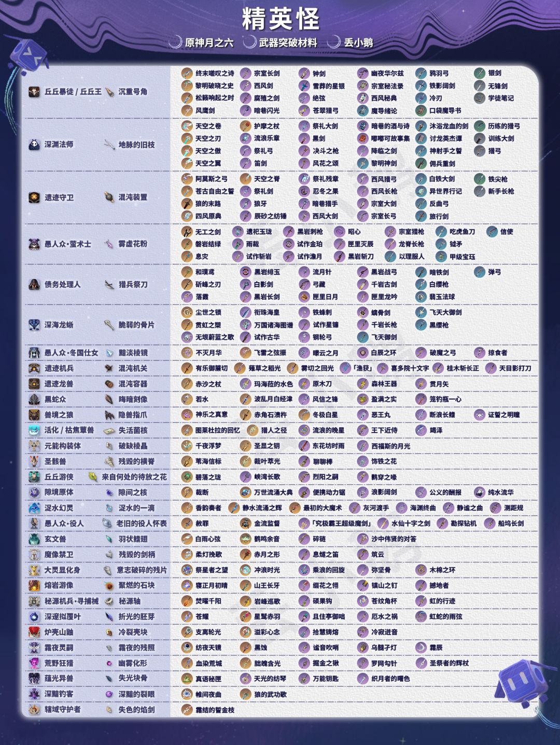This screenshot has width=560, height=745.
Task: Click the 千夜浮梦 weapon icon
Action: [x=187, y=446]
